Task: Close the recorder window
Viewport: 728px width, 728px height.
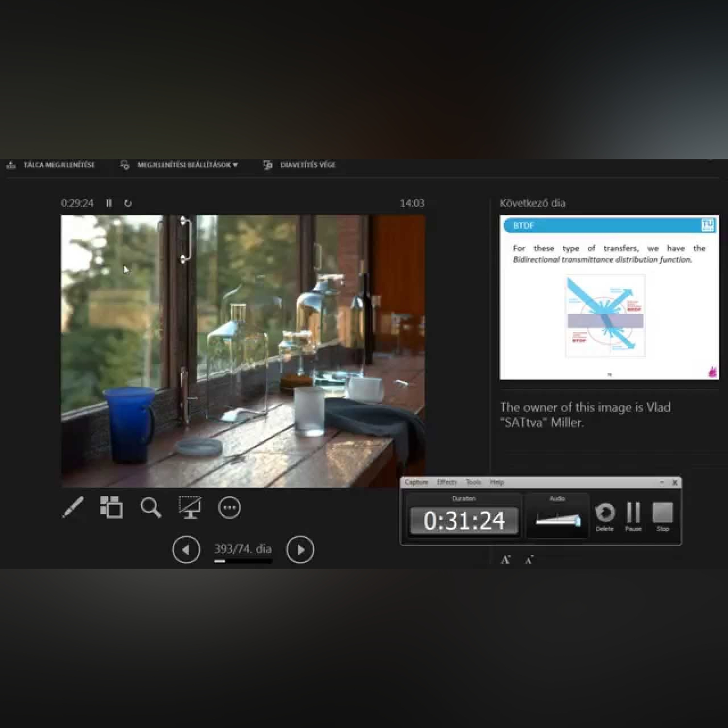Action: (675, 482)
